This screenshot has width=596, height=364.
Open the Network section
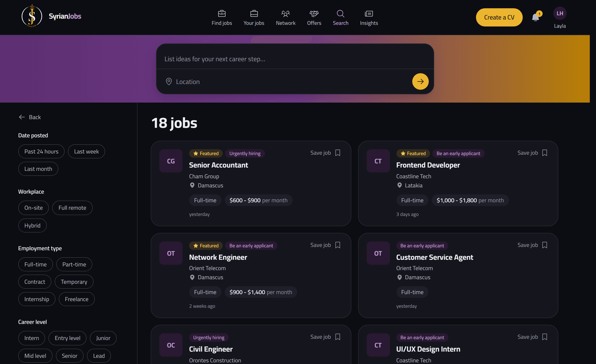pos(285,18)
